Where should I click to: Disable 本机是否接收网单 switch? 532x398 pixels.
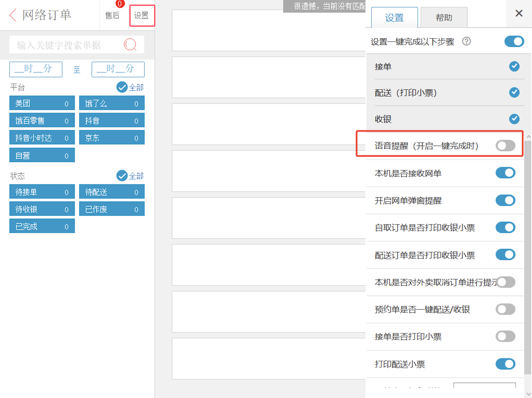point(505,173)
